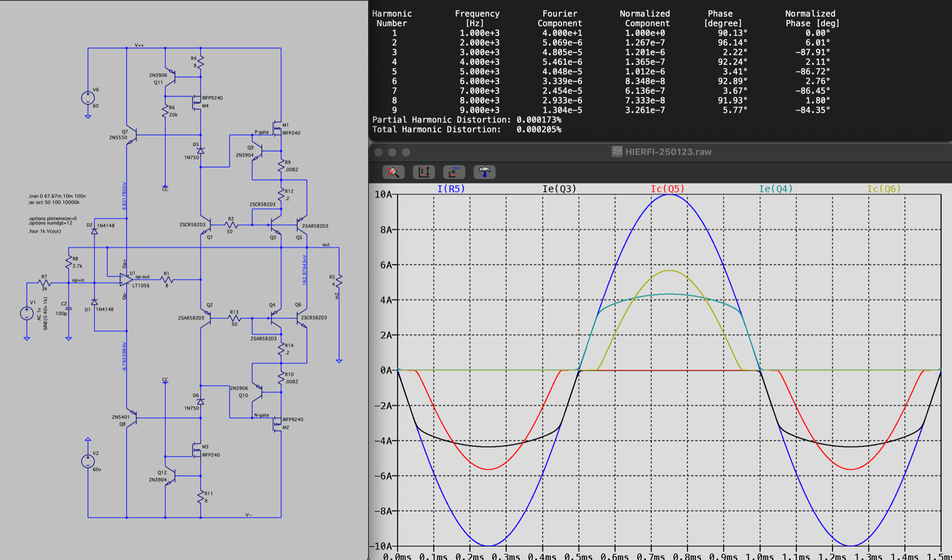This screenshot has height=560, width=952.
Task: Click the autorange vertical axis toolbar icon
Action: click(423, 172)
